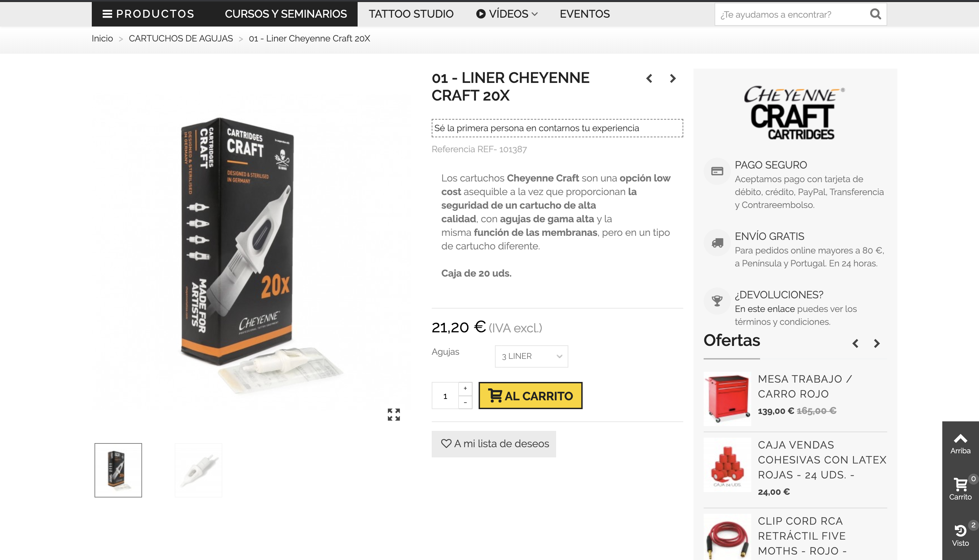
Task: Open CURSOS Y SEMINARIOS menu item
Action: (286, 14)
